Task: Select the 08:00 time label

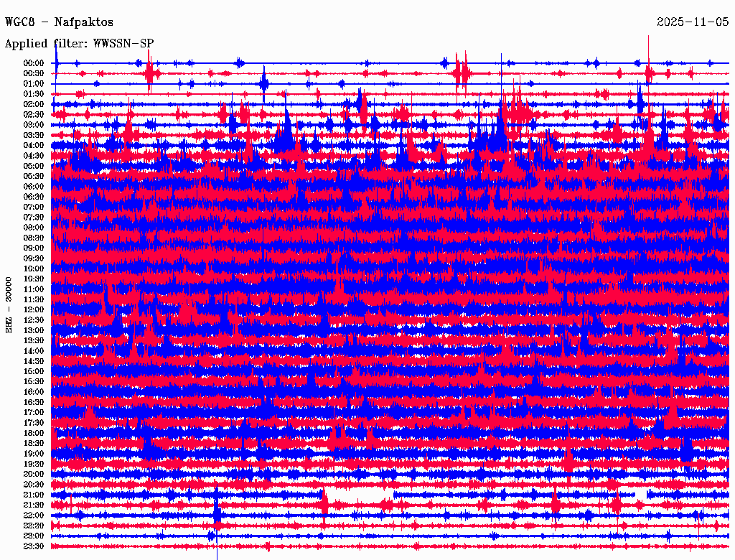Action: coord(34,228)
